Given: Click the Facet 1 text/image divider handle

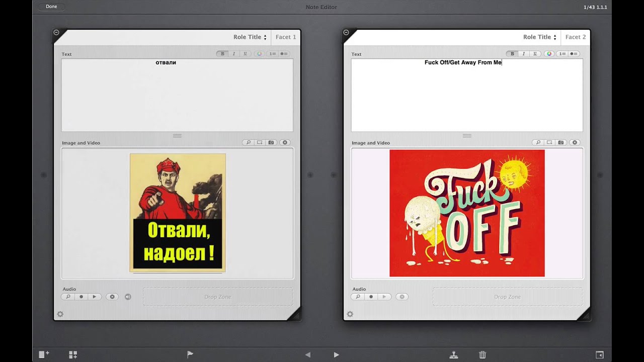Looking at the screenshot, I should [177, 136].
